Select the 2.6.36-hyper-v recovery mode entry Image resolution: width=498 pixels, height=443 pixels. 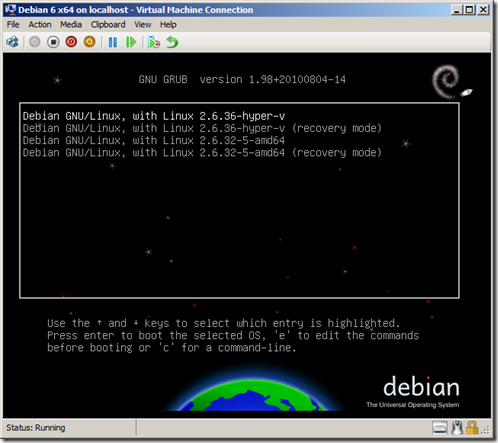click(202, 128)
